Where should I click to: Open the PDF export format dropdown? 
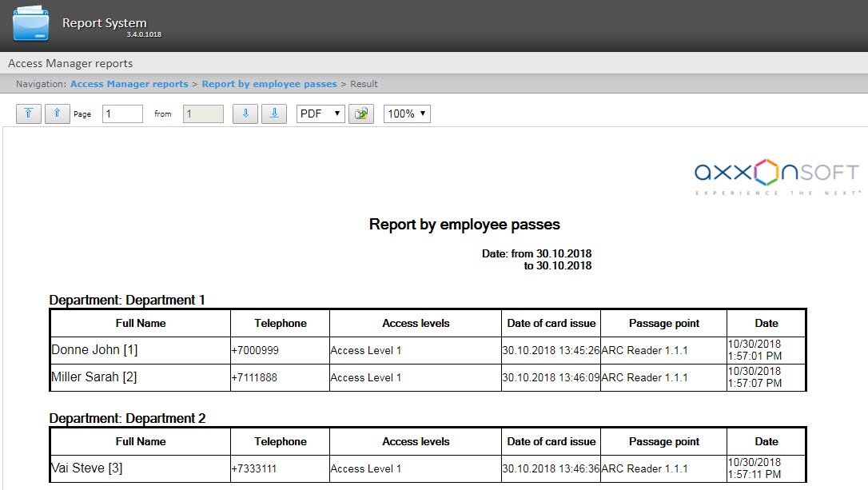(x=321, y=114)
